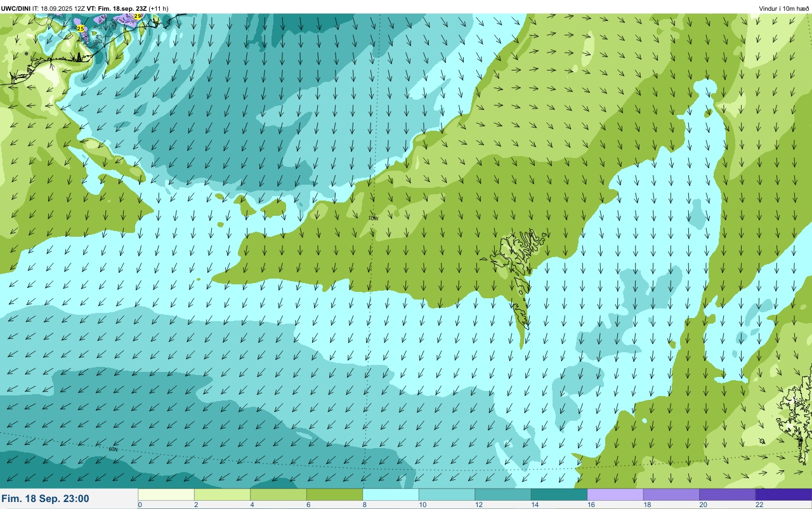Click the legend scale number '8'
This screenshot has height=509, width=812.
[364, 505]
